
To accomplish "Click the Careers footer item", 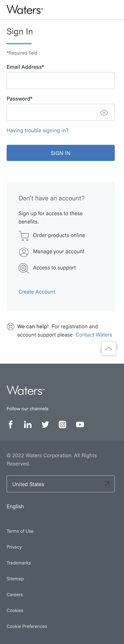I will click(x=15, y=595).
